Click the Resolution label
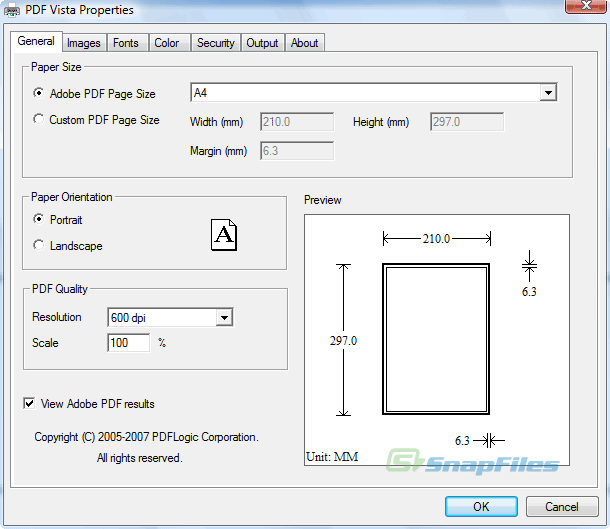This screenshot has width=610, height=529. [57, 317]
